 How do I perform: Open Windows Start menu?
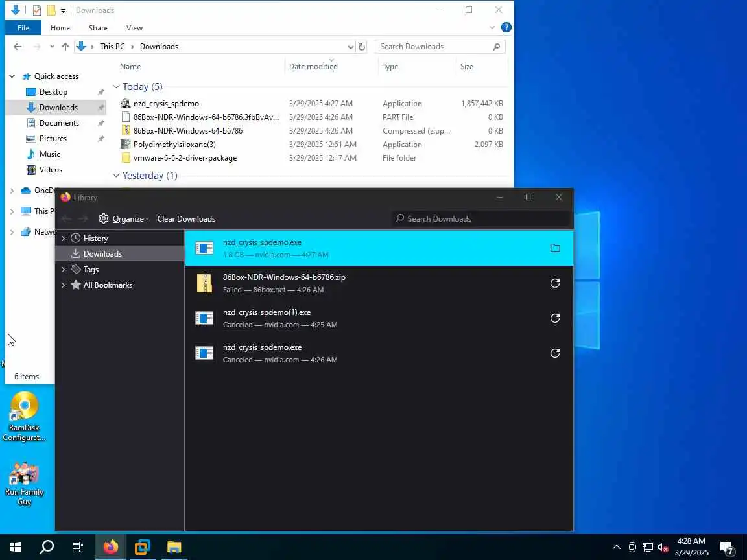tap(16, 546)
